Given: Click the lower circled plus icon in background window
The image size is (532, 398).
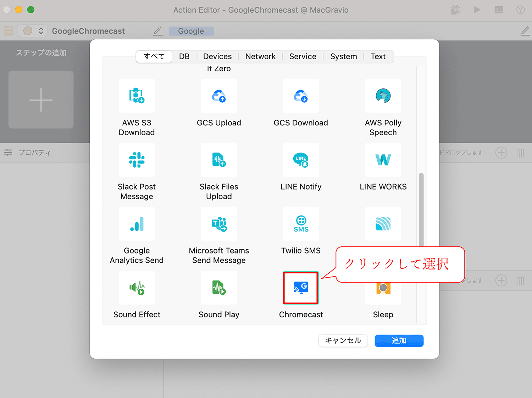Looking at the screenshot, I should click(x=501, y=280).
